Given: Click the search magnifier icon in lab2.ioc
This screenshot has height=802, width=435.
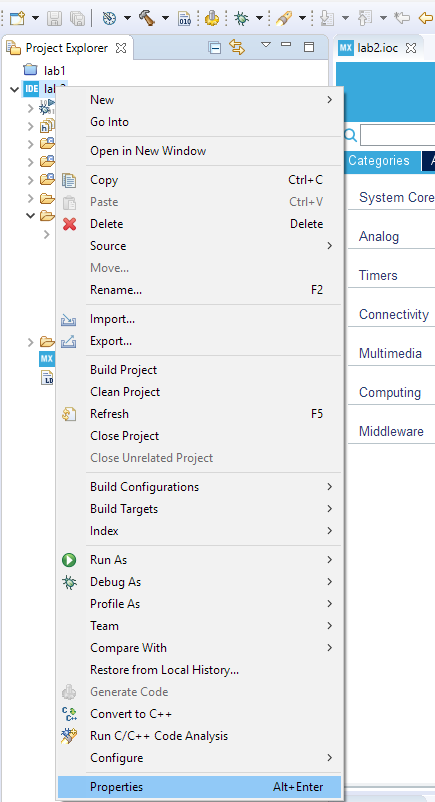Looking at the screenshot, I should [351, 136].
